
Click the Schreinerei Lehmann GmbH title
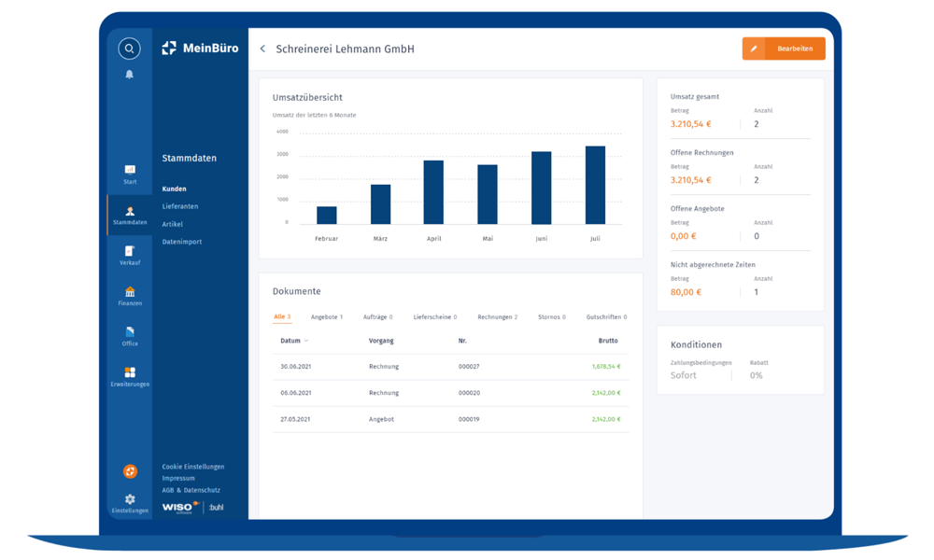345,49
